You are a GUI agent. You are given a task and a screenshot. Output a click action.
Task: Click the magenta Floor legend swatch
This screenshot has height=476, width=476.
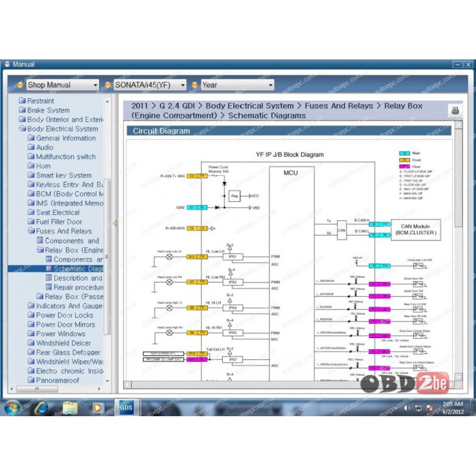click(x=405, y=167)
